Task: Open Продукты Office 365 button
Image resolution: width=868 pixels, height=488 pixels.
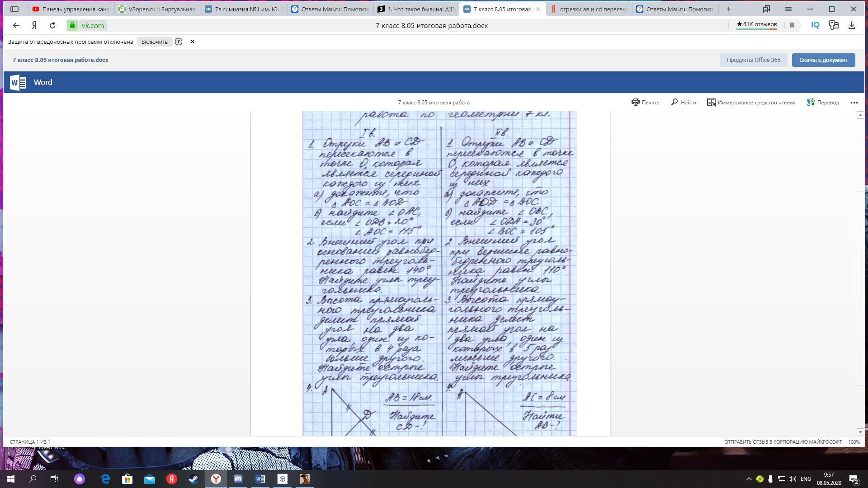Action: click(x=753, y=60)
